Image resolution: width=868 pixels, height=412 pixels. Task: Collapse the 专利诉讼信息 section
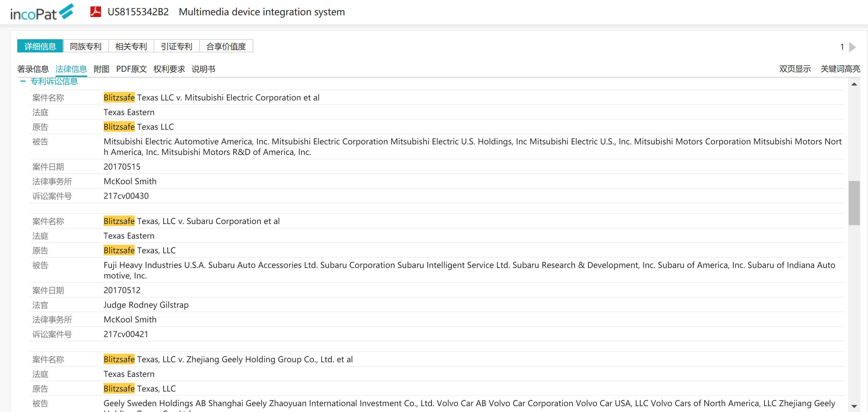click(x=23, y=81)
